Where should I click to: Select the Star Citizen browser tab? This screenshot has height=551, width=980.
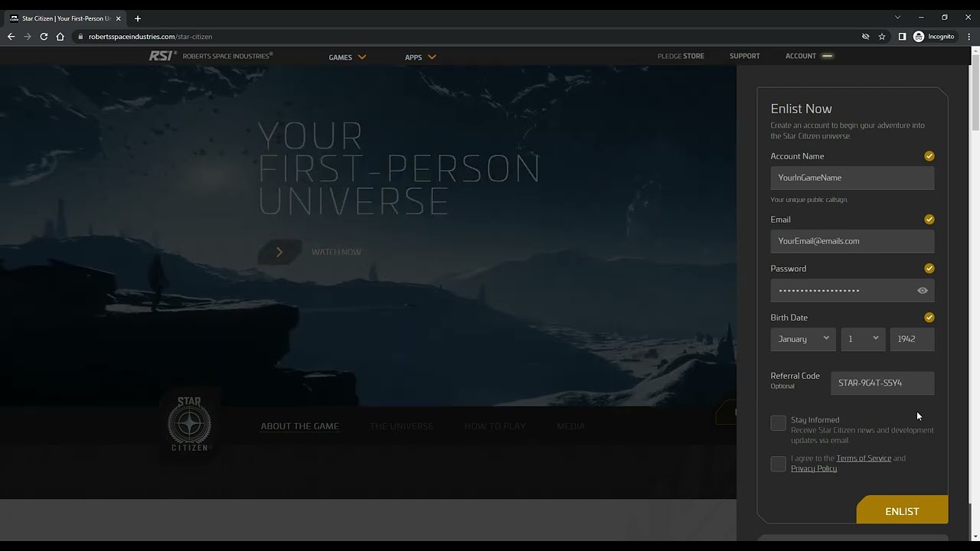65,18
